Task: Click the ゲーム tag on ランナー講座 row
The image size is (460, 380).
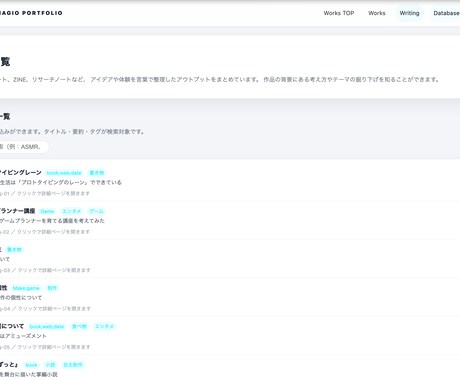Action: click(x=96, y=211)
